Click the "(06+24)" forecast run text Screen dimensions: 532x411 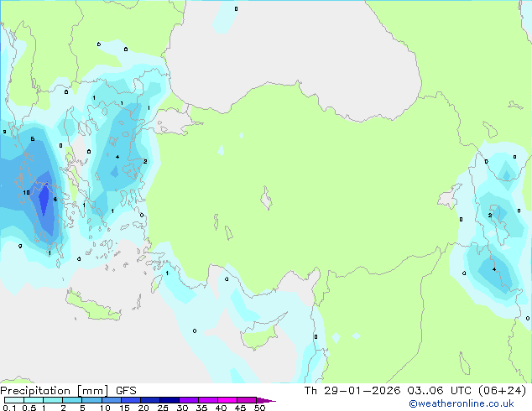click(502, 391)
